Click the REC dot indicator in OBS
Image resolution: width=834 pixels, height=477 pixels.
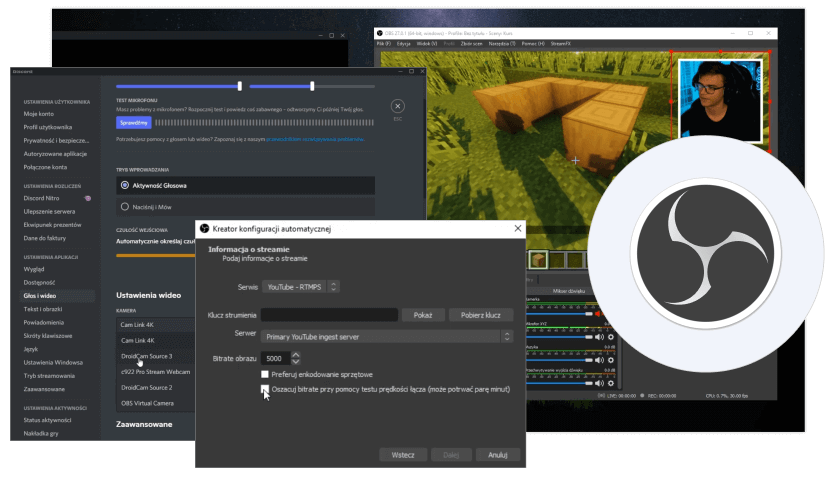[x=642, y=396]
